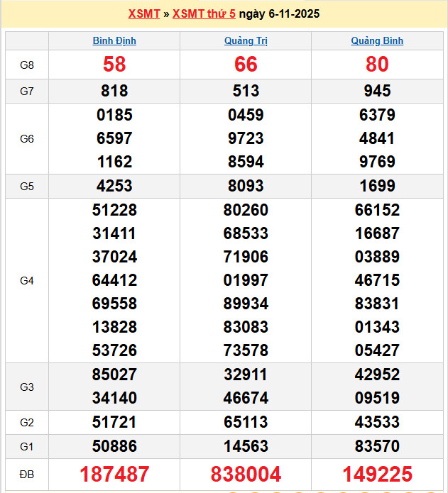
Task: Select the G8 result 80 for Quảng Bình
Action: point(377,65)
